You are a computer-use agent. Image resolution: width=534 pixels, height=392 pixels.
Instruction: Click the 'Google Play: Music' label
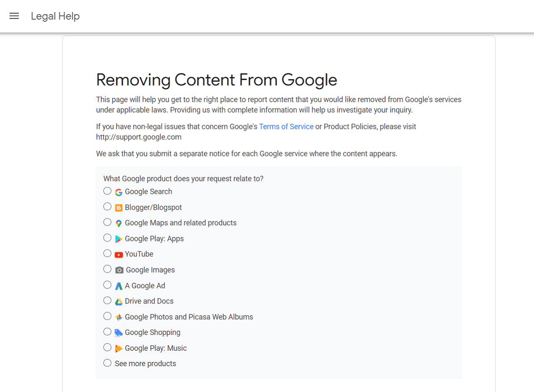(156, 348)
